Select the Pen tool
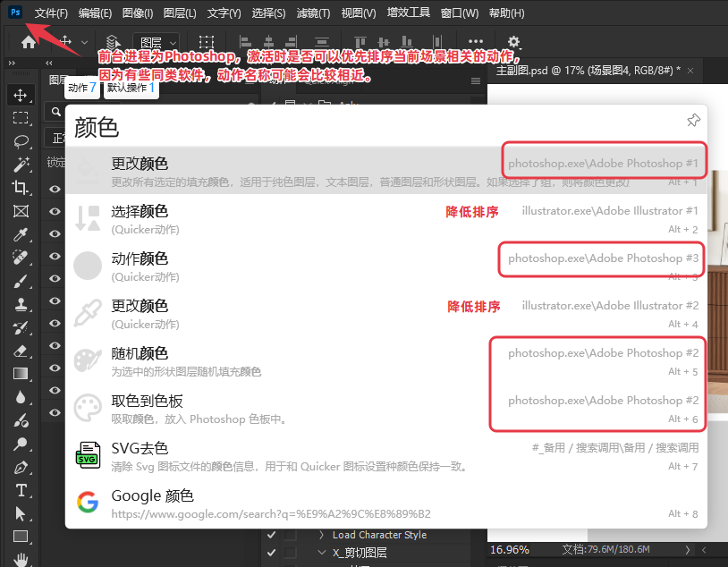Image resolution: width=728 pixels, height=567 pixels. tap(21, 467)
